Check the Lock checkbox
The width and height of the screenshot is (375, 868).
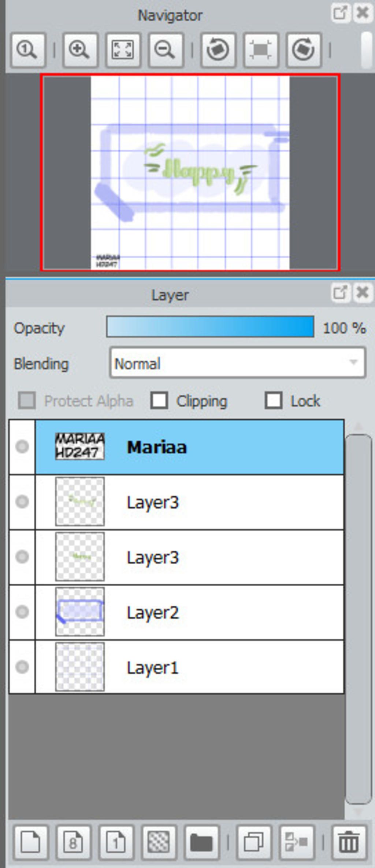point(274,400)
